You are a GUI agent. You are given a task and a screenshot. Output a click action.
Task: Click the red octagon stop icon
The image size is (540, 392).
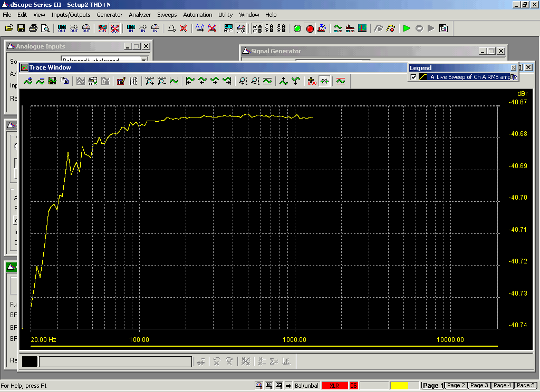310,28
